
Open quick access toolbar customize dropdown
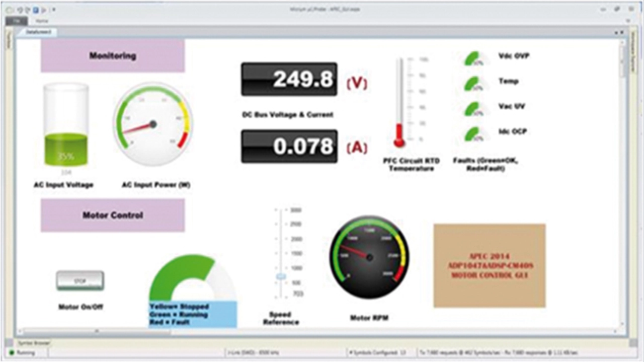pos(54,10)
